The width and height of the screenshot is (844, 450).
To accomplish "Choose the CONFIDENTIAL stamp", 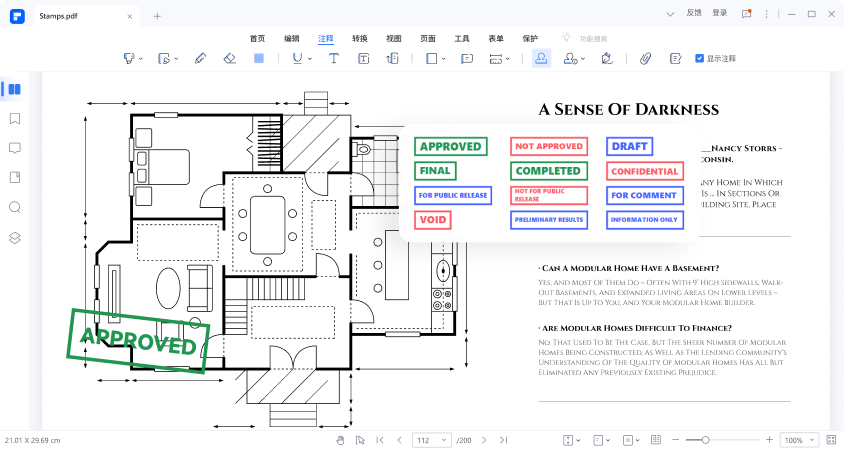I will click(x=644, y=171).
